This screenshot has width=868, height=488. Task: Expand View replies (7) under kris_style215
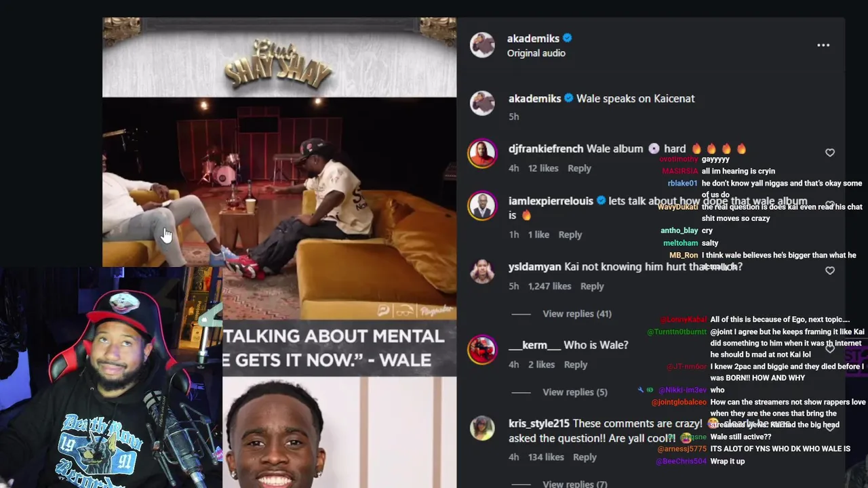(575, 483)
